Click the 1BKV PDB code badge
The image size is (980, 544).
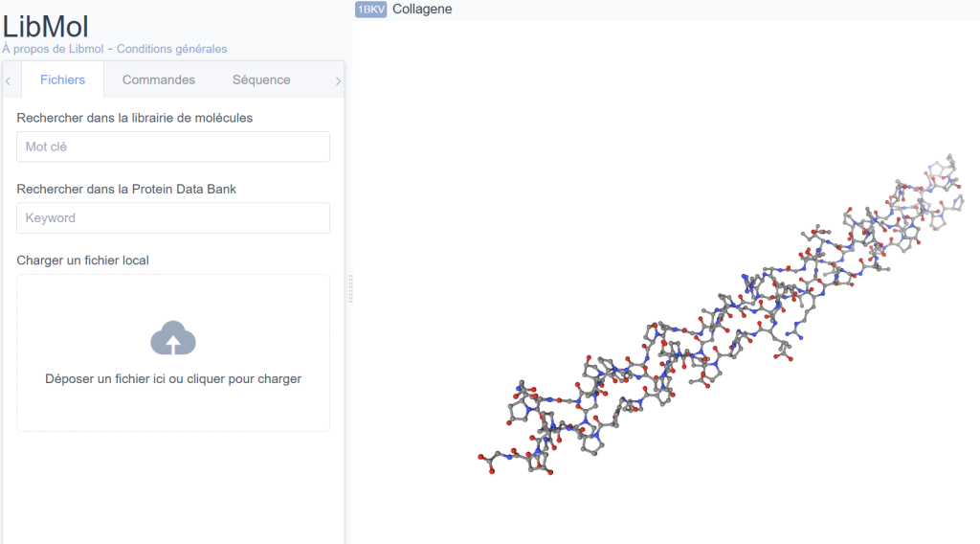[x=371, y=10]
